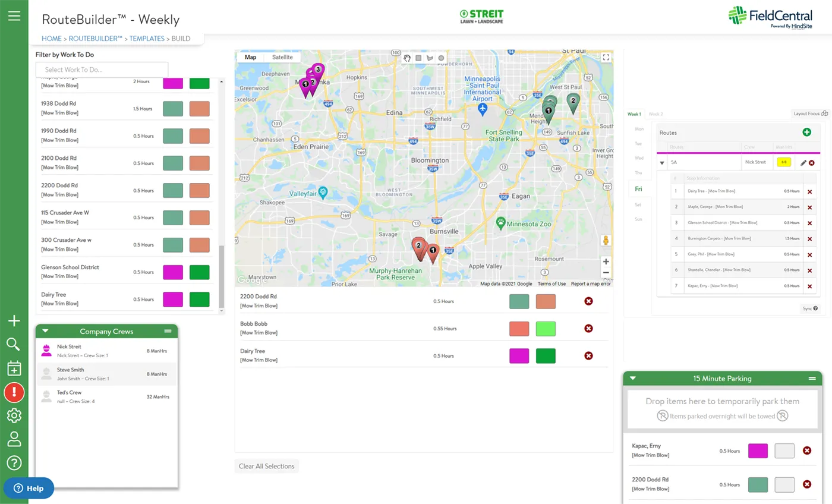Screen dimensions: 832x504
Task: Go to ROUTEBUILDER breadcrumb link
Action: (95, 39)
